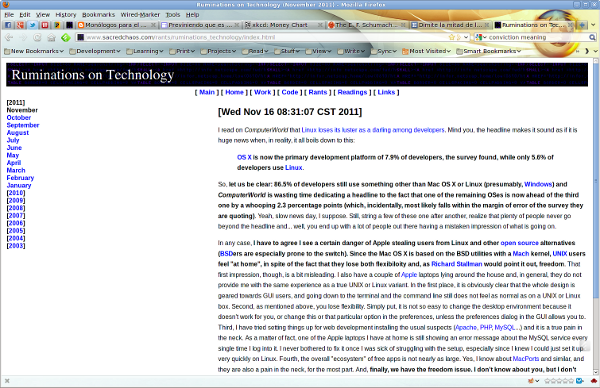The image size is (600, 388).
Task: Open the New Bookmarks folder
Action: click(x=33, y=51)
